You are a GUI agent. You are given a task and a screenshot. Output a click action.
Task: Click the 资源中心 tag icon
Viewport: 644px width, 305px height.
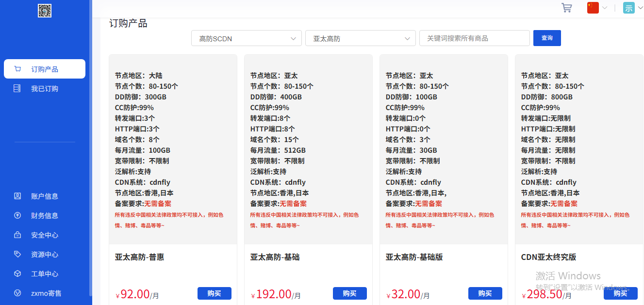17,255
